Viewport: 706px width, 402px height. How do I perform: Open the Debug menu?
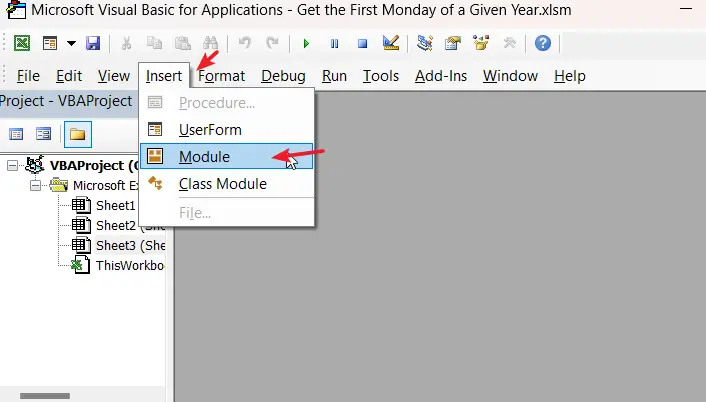coord(283,76)
